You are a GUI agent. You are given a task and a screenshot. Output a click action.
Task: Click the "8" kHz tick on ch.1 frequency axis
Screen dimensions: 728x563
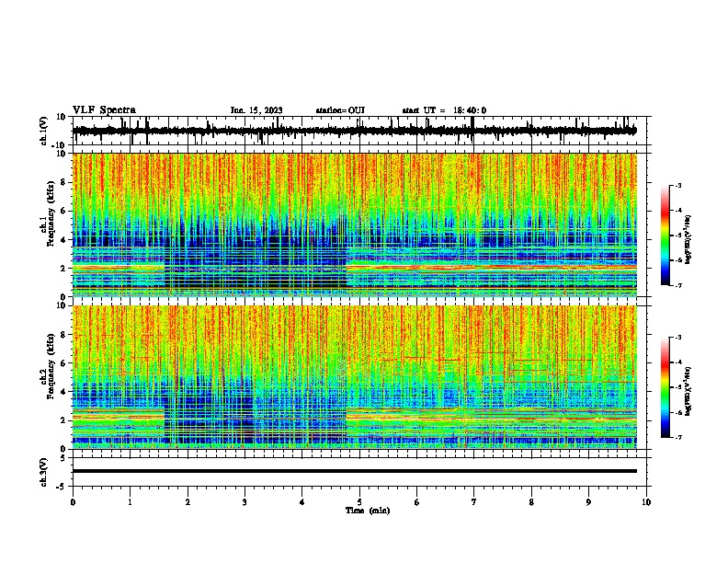click(x=63, y=182)
